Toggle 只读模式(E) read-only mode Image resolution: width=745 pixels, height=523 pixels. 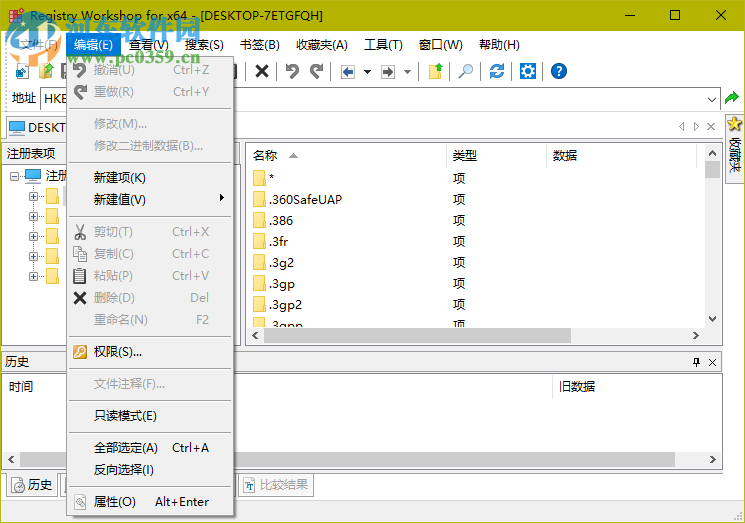pyautogui.click(x=150, y=416)
